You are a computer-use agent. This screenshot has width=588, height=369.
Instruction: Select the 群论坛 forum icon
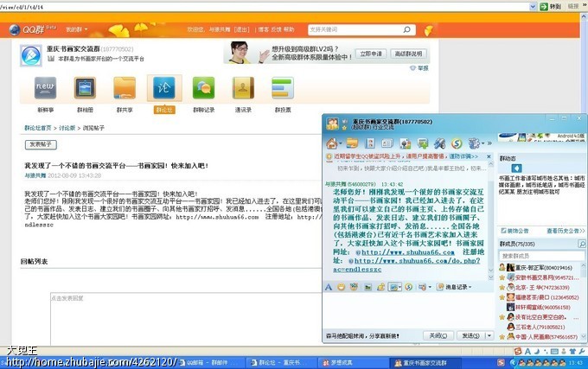(164, 88)
